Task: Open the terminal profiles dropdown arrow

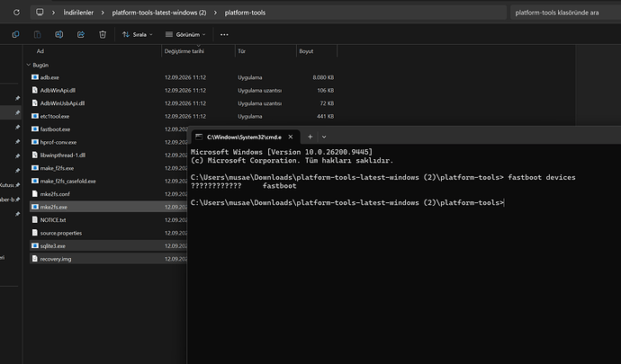Action: [x=324, y=137]
